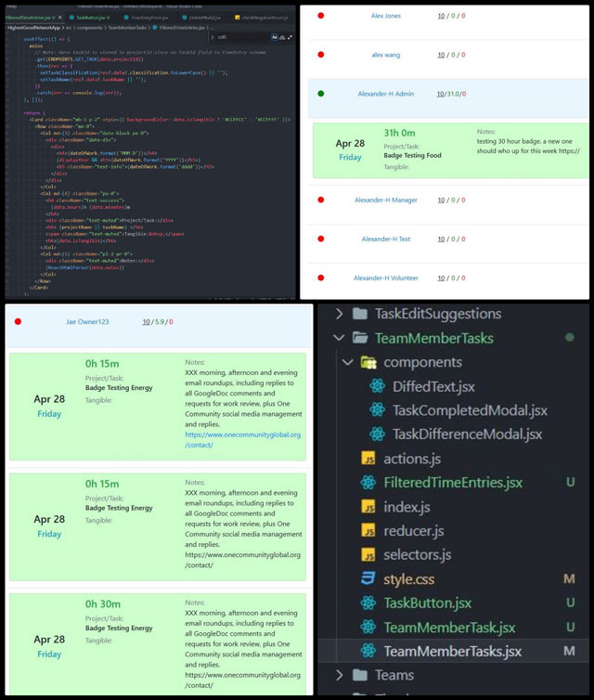Collapse the components folder
The width and height of the screenshot is (594, 700).
[x=348, y=362]
